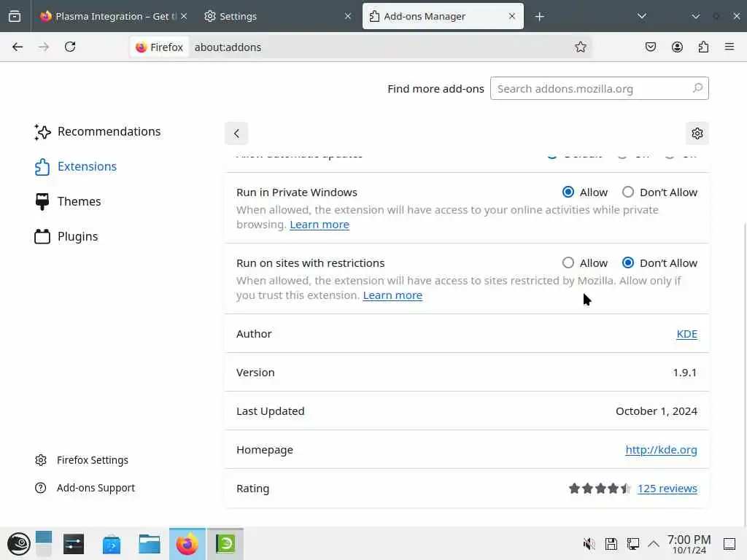Open openSUSE application launcher
This screenshot has height=560, width=747.
coord(18,544)
